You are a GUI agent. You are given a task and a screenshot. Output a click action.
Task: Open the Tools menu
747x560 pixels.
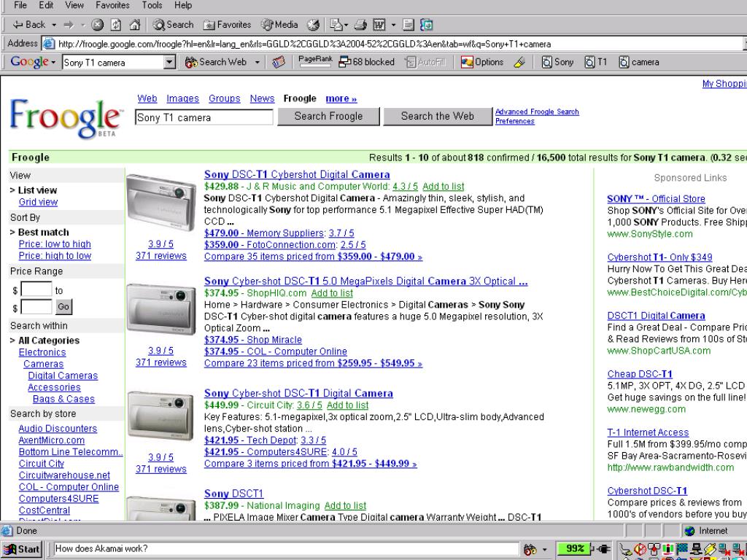pyautogui.click(x=152, y=5)
